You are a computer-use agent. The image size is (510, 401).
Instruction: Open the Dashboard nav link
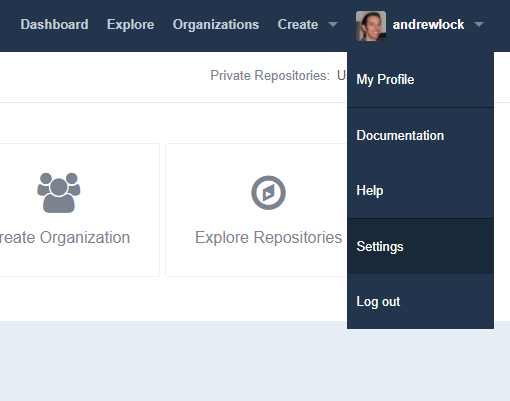(x=54, y=24)
